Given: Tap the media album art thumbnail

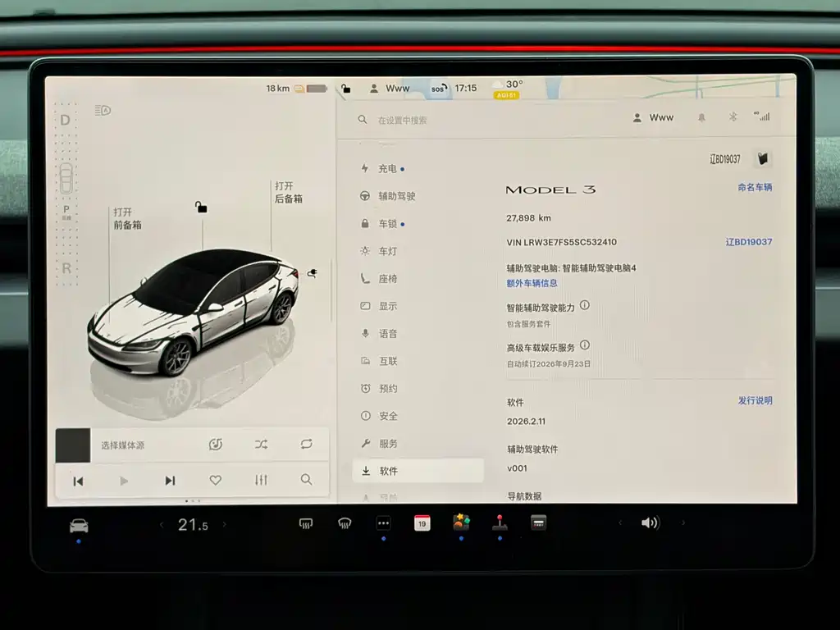Looking at the screenshot, I should 73,445.
